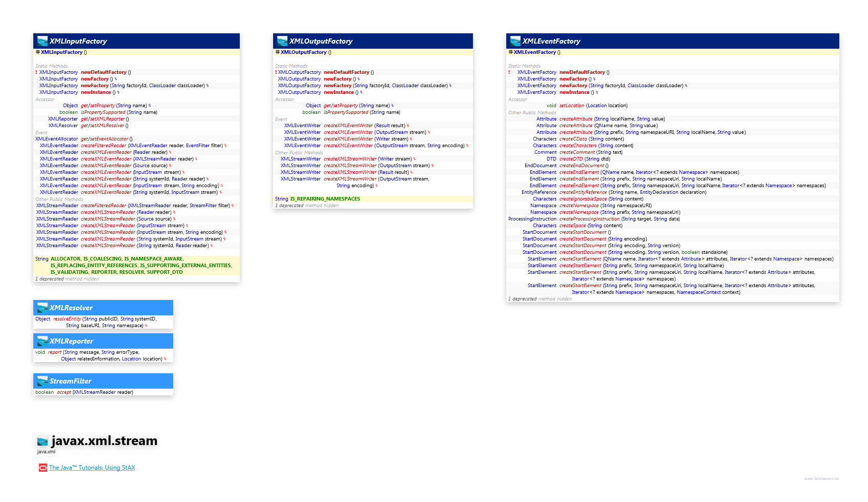Click the XMLInputFactory class icon
868x502 pixels.
pos(43,41)
